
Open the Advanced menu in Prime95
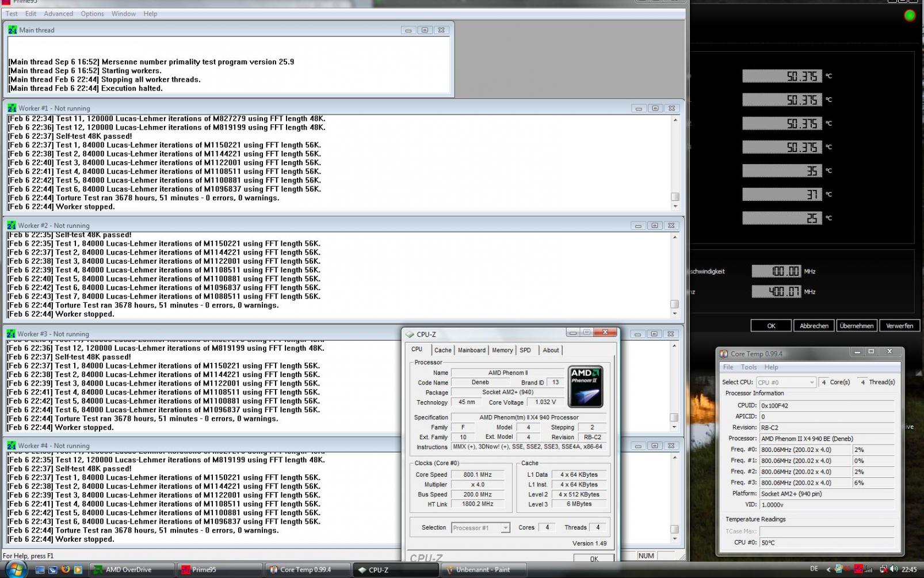(58, 14)
